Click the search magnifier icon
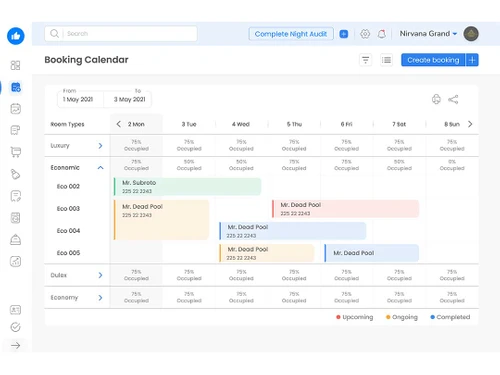This screenshot has width=500, height=375. click(x=54, y=34)
